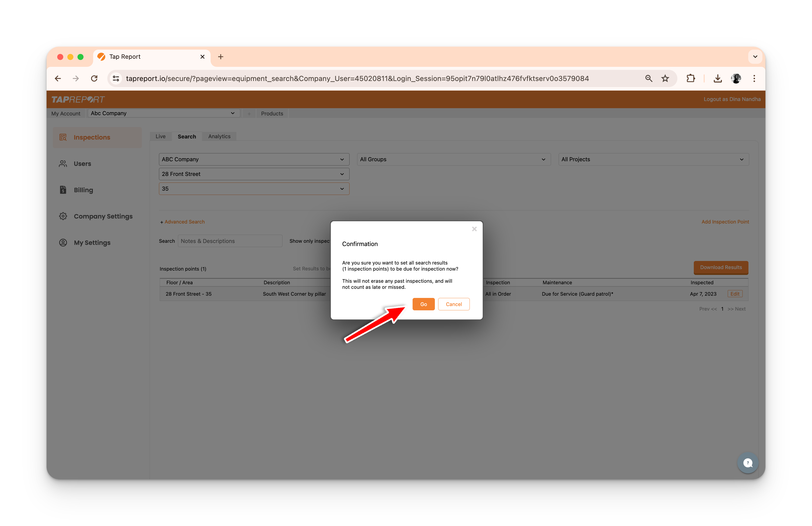Click the Inspections sidebar icon
Image resolution: width=812 pixels, height=526 pixels.
click(63, 137)
